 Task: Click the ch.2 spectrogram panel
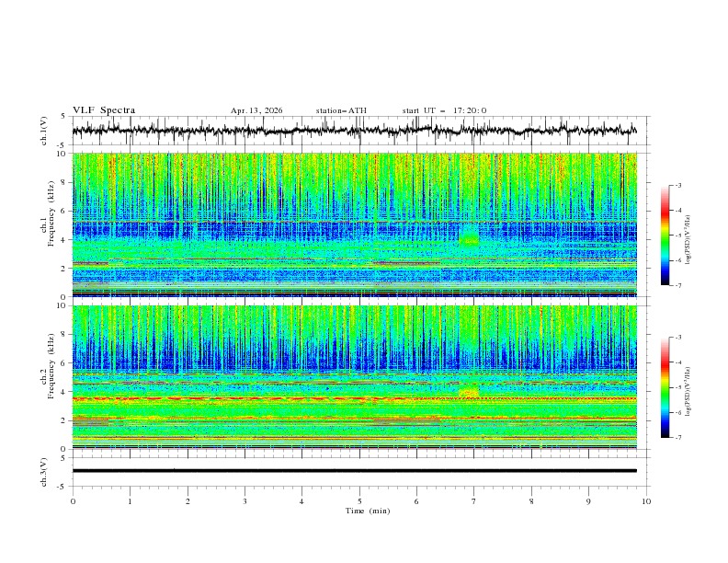pos(355,377)
